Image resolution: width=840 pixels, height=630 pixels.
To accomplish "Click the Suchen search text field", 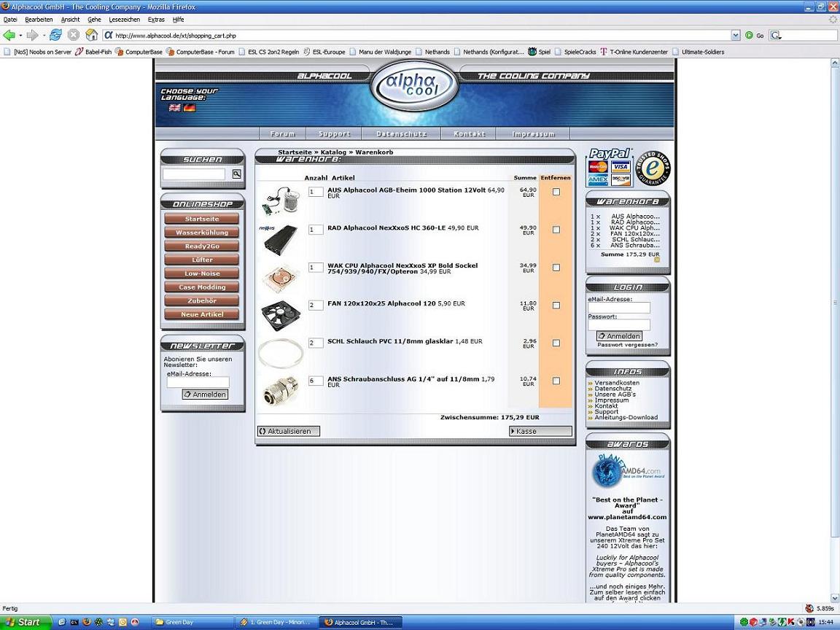I will [194, 174].
